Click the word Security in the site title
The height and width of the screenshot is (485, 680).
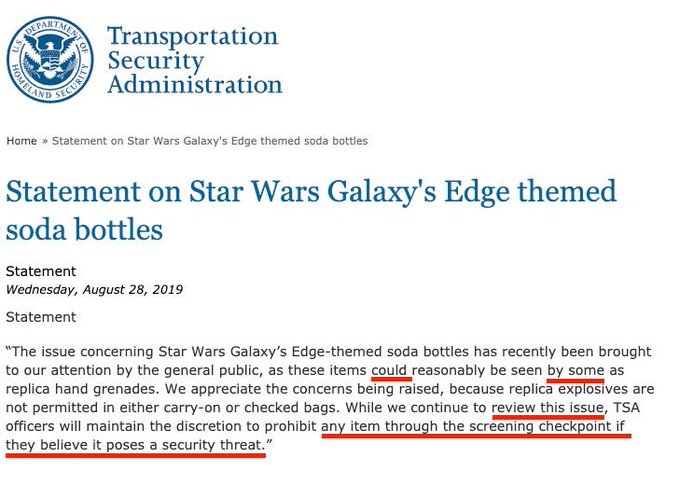156,60
